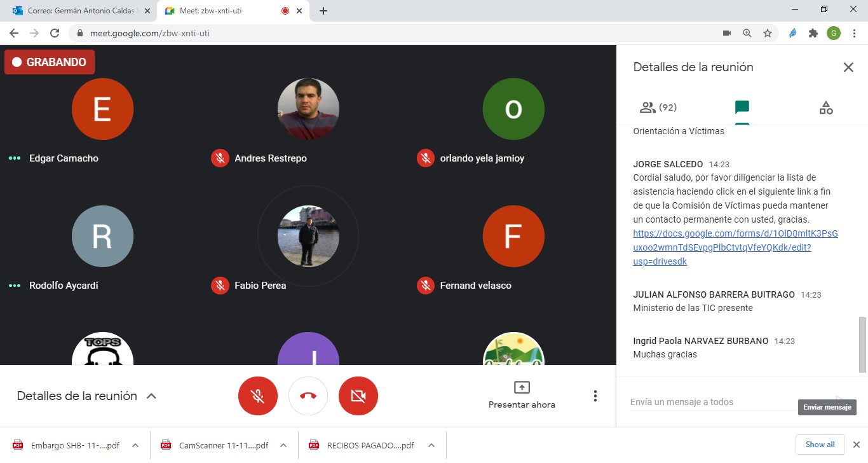Open the participants tab showing 92 people
This screenshot has height=463, width=868.
coord(658,107)
